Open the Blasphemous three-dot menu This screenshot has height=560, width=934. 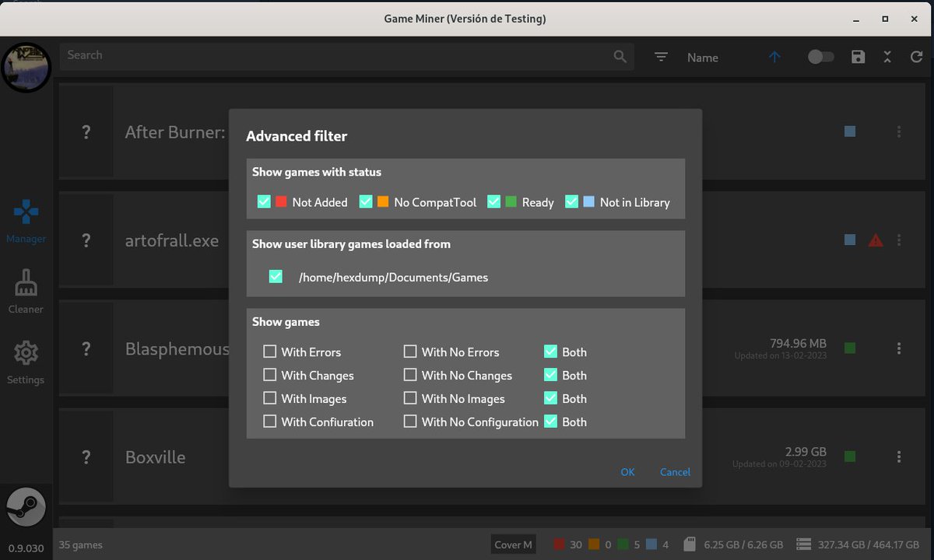click(x=899, y=348)
